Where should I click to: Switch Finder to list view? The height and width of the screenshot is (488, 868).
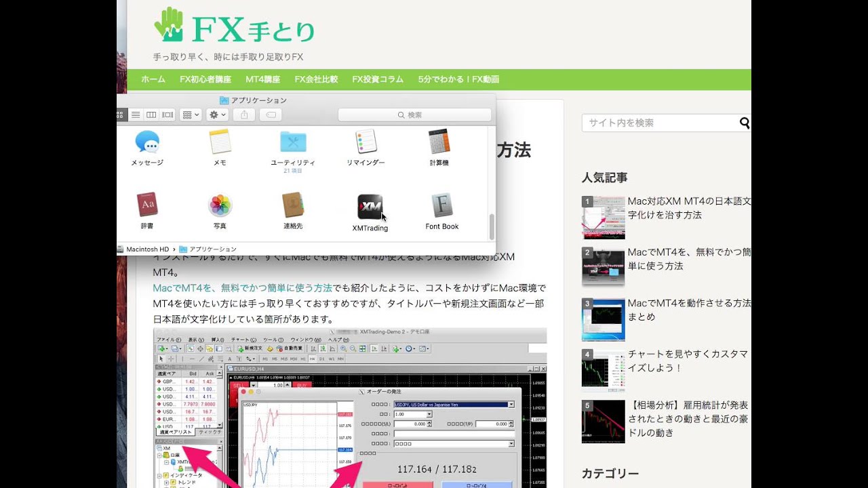pyautogui.click(x=136, y=115)
